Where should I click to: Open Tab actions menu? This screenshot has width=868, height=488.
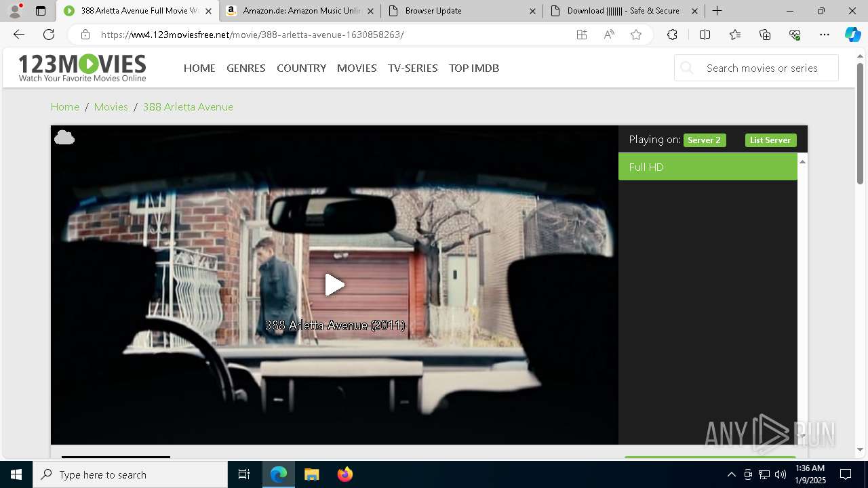point(41,11)
